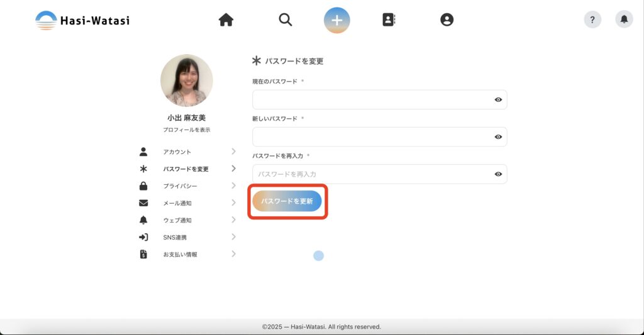Expand the アカウント chevron arrow
This screenshot has width=644, height=335.
click(233, 151)
